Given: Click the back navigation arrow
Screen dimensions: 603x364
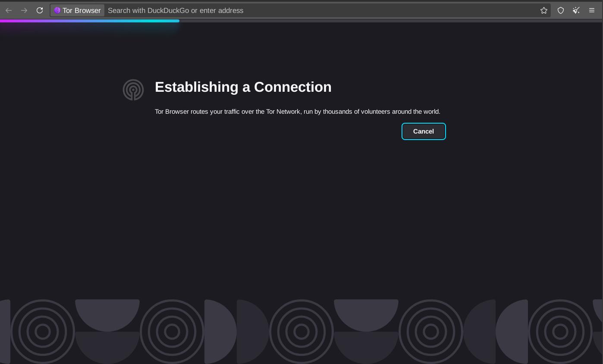Looking at the screenshot, I should pyautogui.click(x=9, y=10).
